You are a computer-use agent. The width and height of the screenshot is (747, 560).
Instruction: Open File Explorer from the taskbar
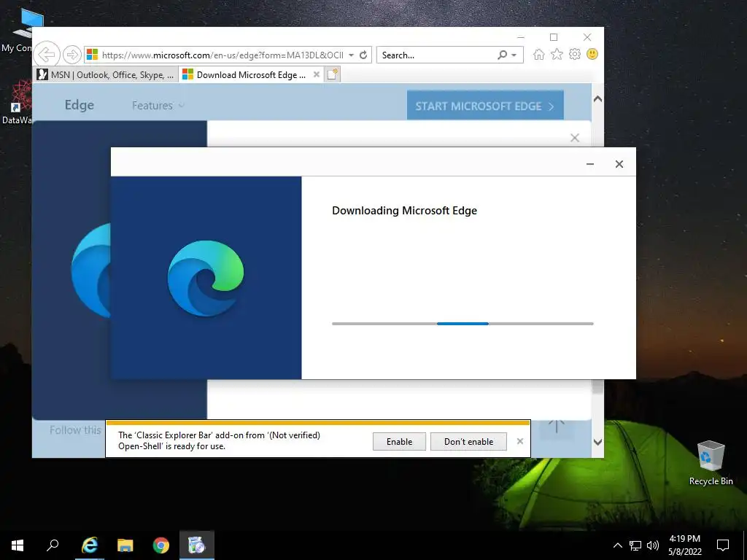click(125, 545)
